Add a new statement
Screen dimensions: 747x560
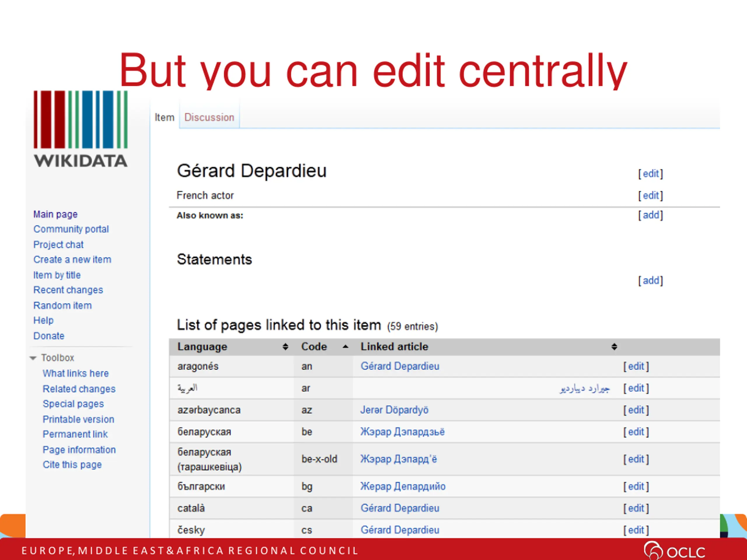650,280
